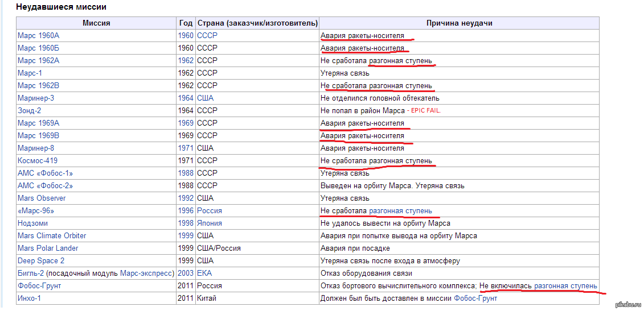Select Не удалось вывести на орбиту Марса
This screenshot has width=644, height=311.
(385, 223)
